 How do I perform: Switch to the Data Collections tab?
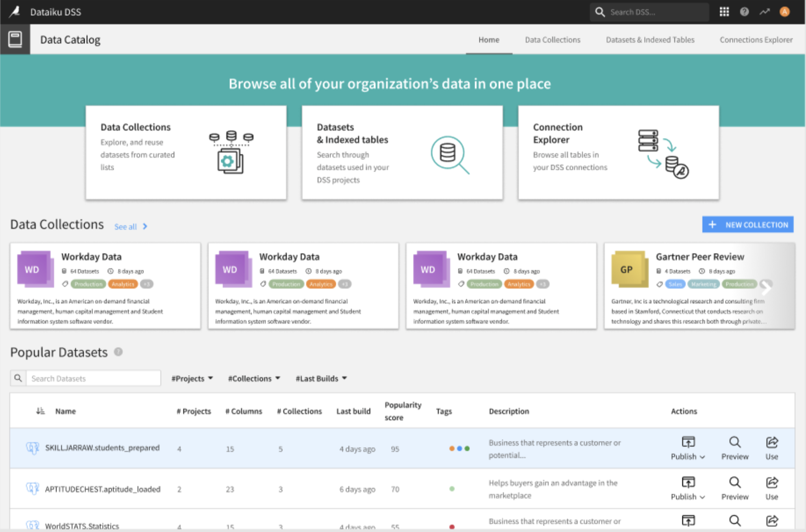[553, 39]
